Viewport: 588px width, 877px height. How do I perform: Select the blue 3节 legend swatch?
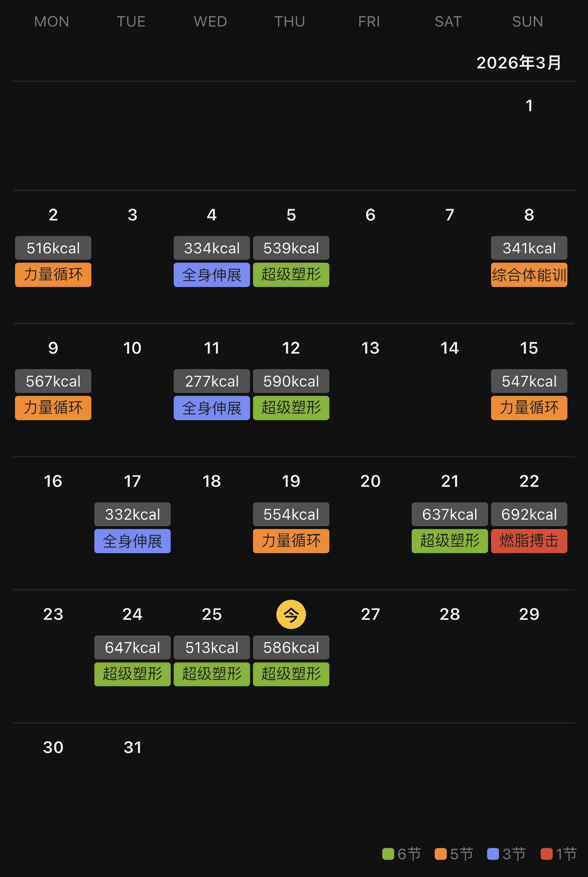(493, 854)
